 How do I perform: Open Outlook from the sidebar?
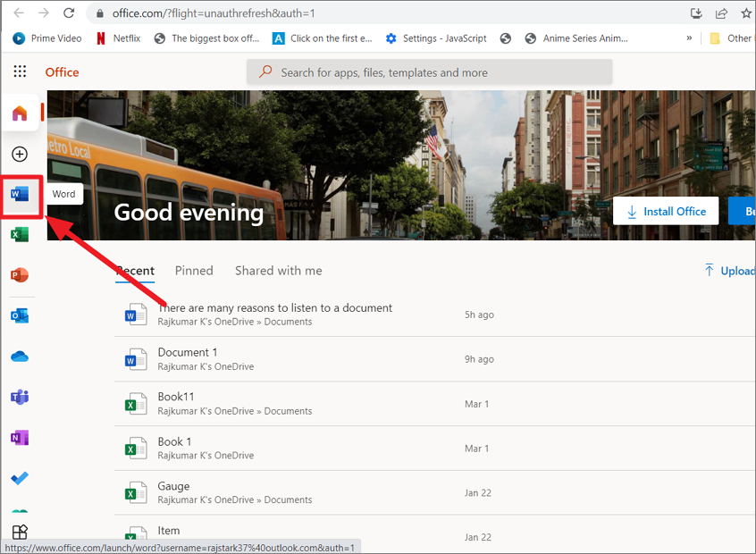[x=20, y=315]
